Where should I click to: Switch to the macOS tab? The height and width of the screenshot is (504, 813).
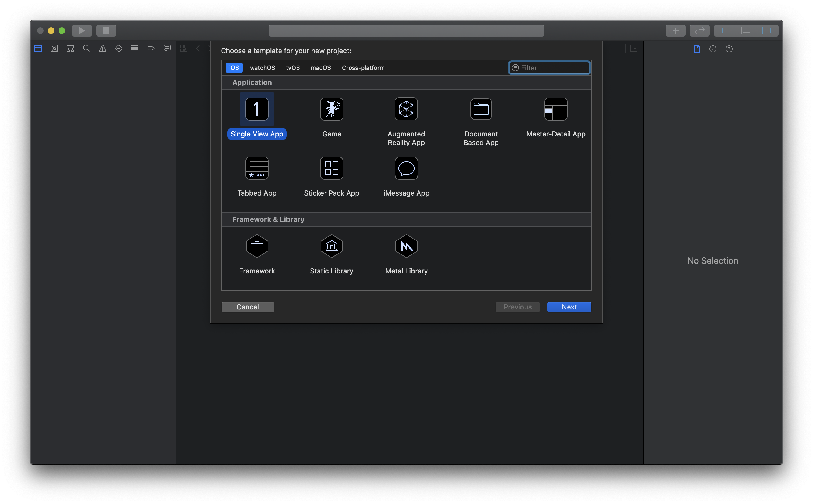pos(320,68)
